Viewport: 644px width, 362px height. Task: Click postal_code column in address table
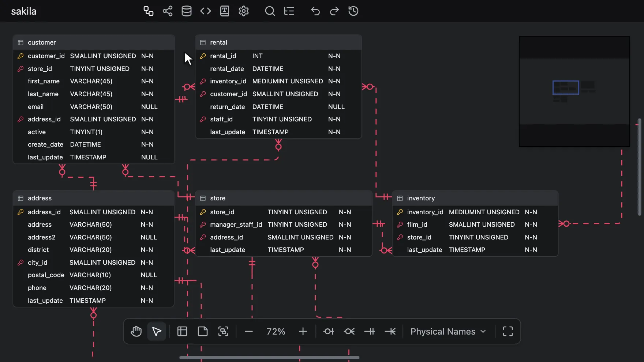point(94,275)
